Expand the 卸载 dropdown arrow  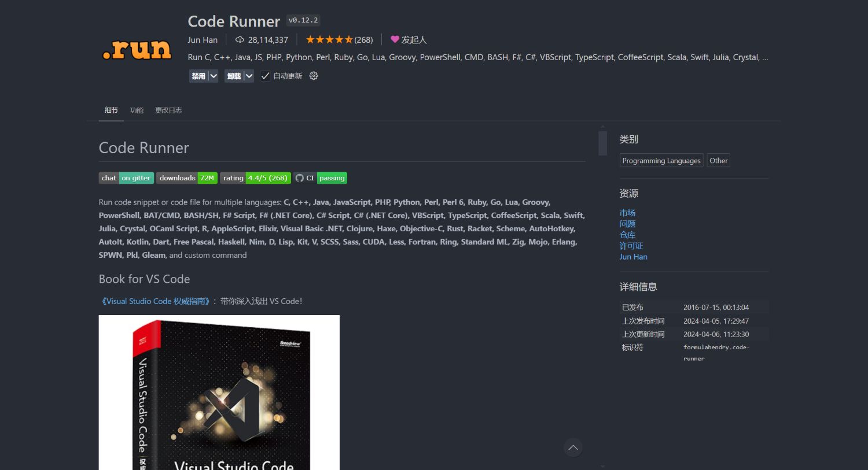[249, 76]
